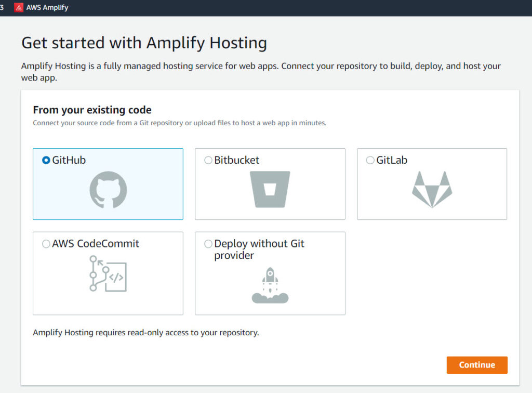This screenshot has width=532, height=393.
Task: Click the GitLab label text
Action: click(392, 160)
